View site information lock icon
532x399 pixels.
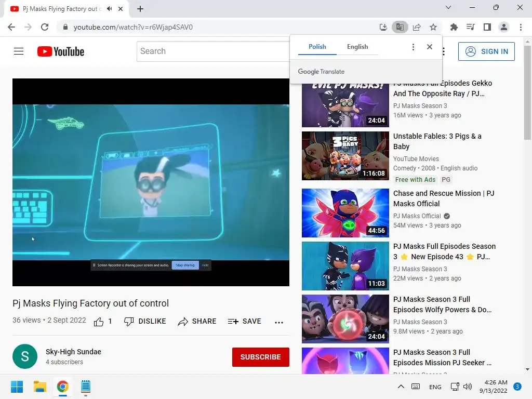tap(65, 27)
